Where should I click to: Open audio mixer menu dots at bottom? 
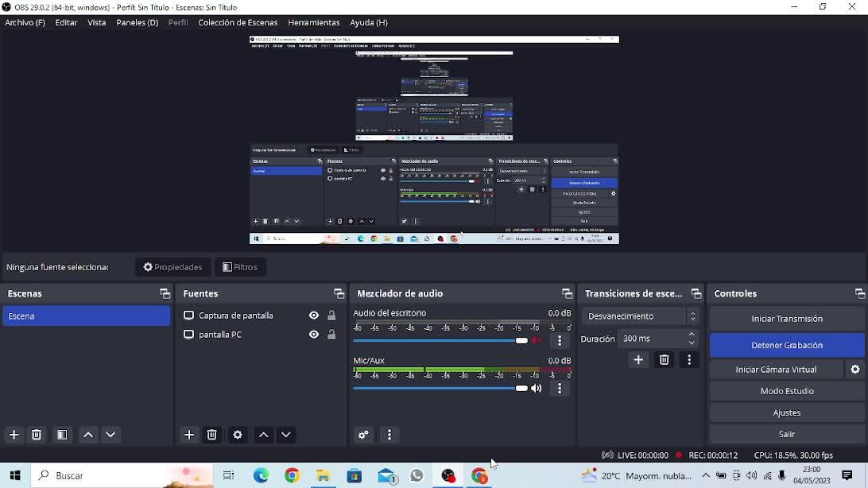389,435
